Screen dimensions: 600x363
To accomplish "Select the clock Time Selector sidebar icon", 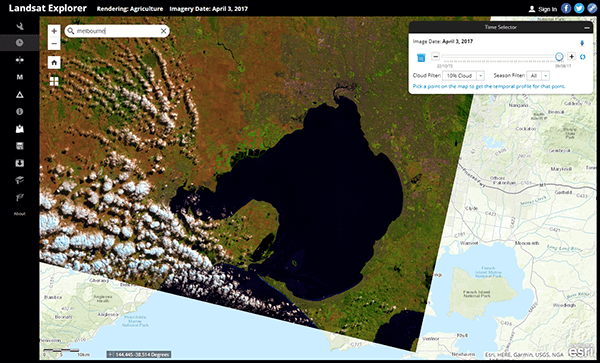I will [x=20, y=43].
